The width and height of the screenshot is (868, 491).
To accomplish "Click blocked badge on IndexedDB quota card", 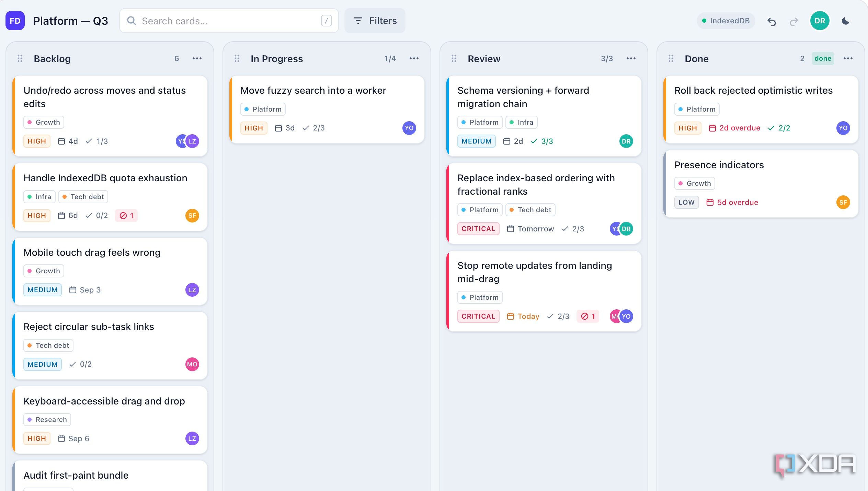I will point(126,216).
